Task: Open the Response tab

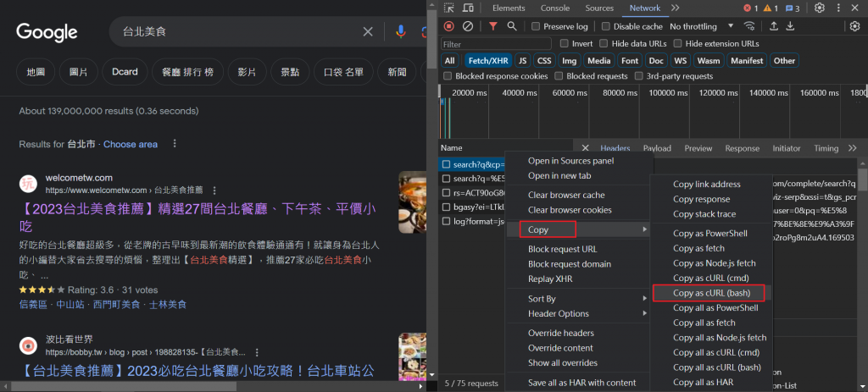Action: click(x=742, y=148)
